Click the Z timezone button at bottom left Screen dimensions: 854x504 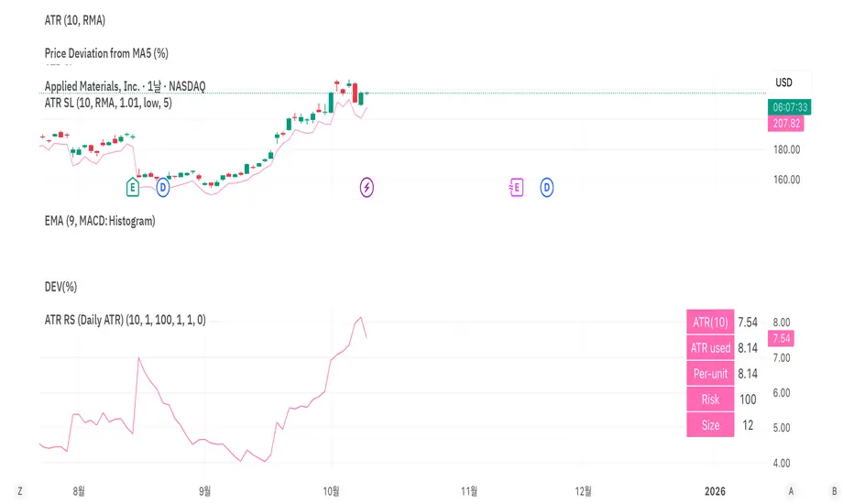[19, 490]
